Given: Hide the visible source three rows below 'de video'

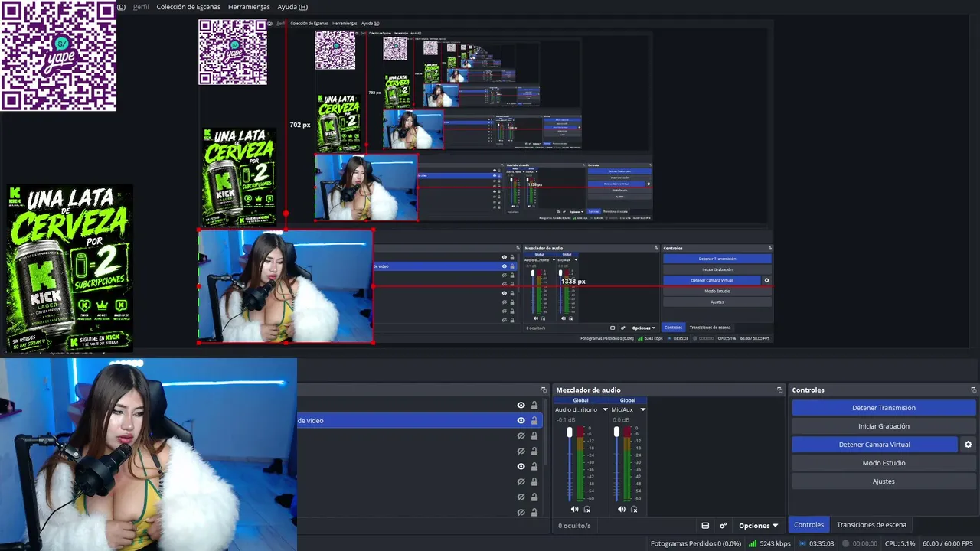Looking at the screenshot, I should click(x=521, y=467).
